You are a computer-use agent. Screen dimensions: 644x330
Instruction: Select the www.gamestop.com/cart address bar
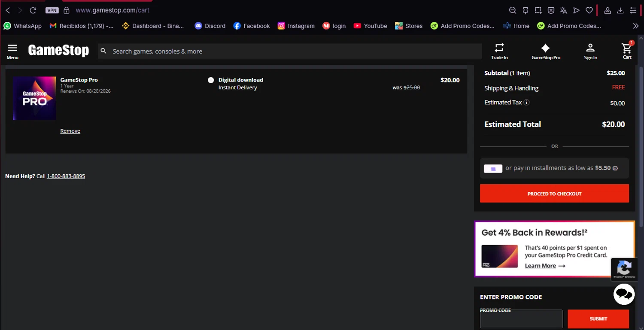[x=112, y=10]
